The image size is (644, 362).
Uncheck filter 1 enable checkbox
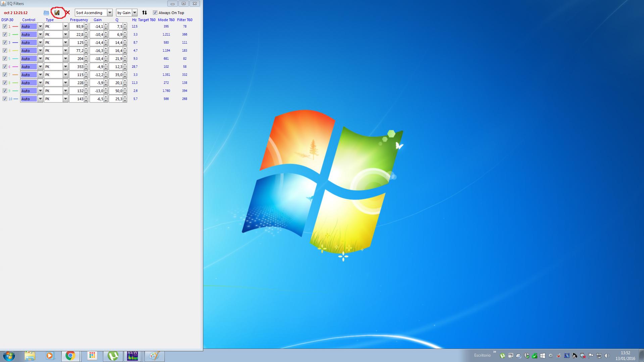click(5, 27)
